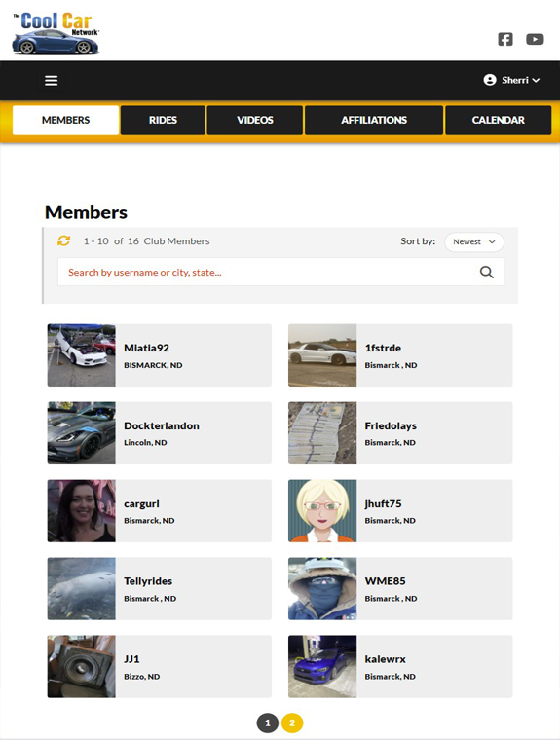Image resolution: width=560 pixels, height=740 pixels.
Task: Click the Miatia92 username link
Action: coord(146,348)
